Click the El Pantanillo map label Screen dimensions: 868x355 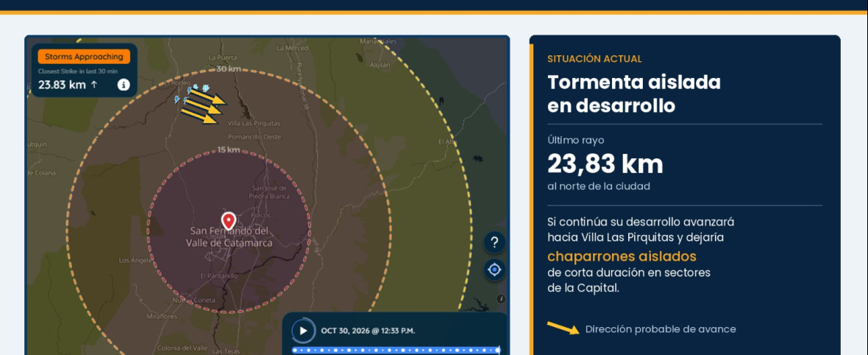click(x=219, y=275)
